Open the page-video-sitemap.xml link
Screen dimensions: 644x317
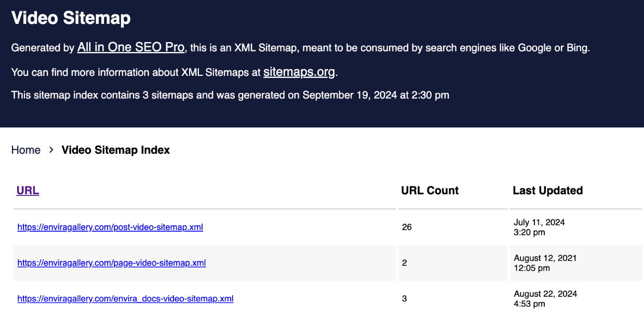pos(111,263)
